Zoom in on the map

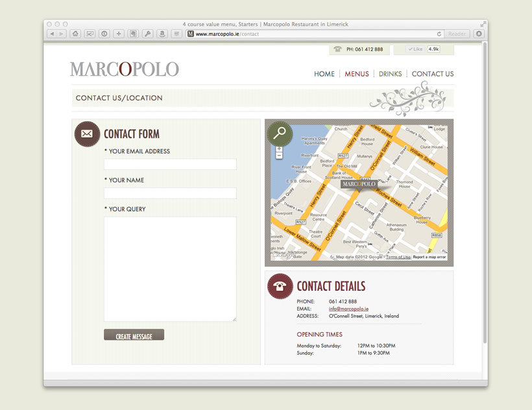[x=279, y=149]
